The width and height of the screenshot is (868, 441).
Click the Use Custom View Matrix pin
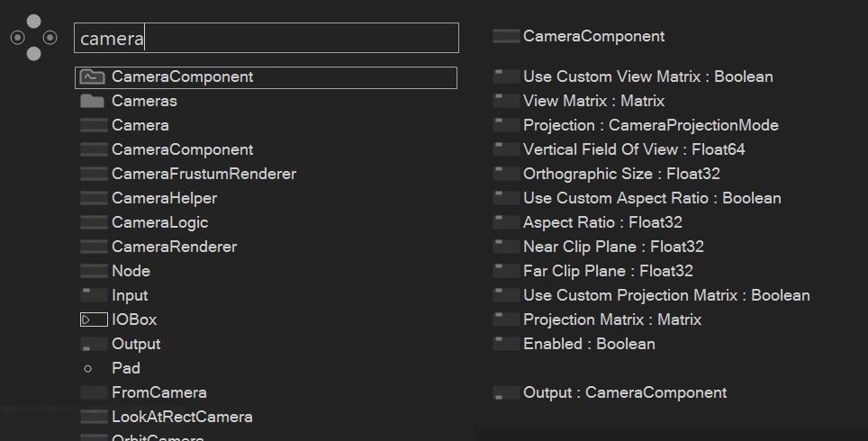[507, 76]
